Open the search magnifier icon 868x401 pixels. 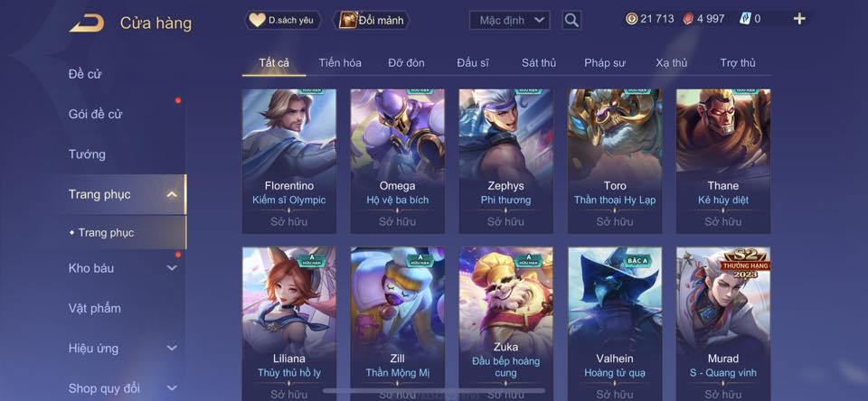click(571, 21)
